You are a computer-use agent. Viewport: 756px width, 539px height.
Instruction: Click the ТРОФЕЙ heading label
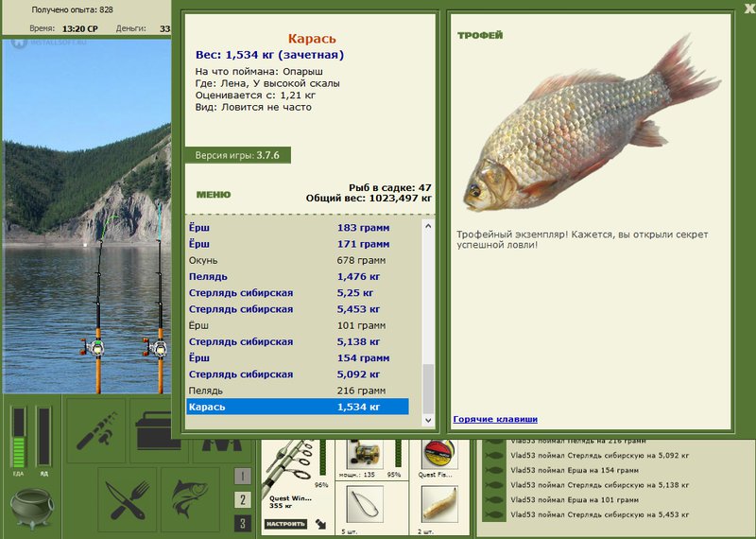(480, 35)
